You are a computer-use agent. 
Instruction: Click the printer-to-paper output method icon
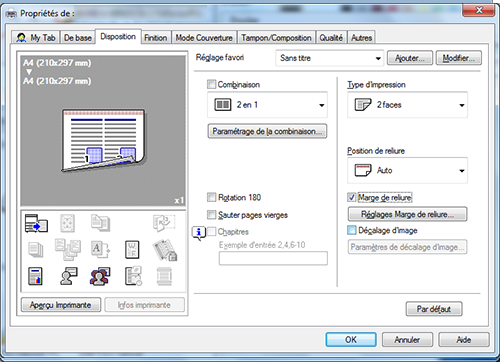click(36, 223)
